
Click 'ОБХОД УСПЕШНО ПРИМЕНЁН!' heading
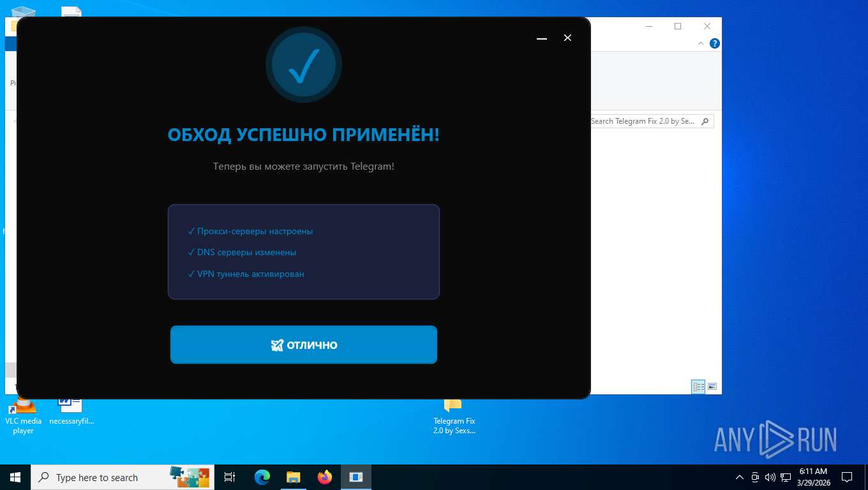[x=304, y=135]
